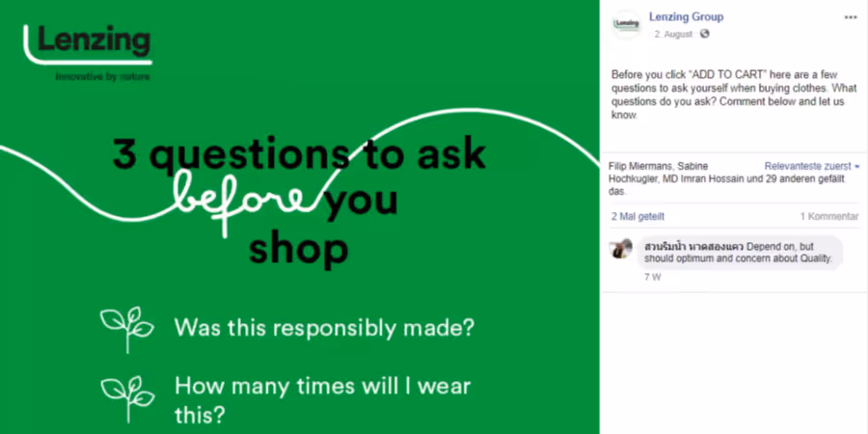
Task: Click the '7 W' comment timestamp
Action: [x=653, y=278]
